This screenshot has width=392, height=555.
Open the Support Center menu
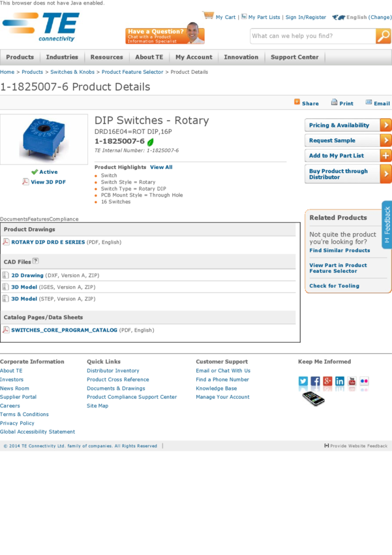tap(294, 57)
